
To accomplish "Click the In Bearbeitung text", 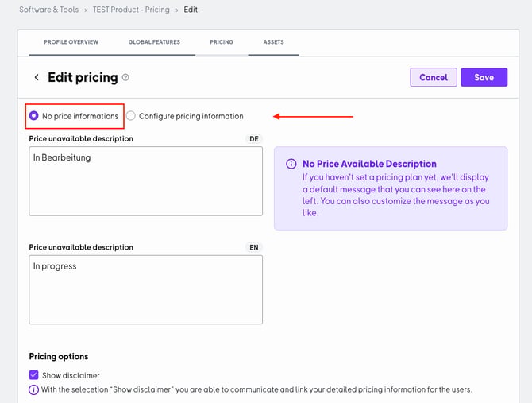I will click(x=62, y=157).
